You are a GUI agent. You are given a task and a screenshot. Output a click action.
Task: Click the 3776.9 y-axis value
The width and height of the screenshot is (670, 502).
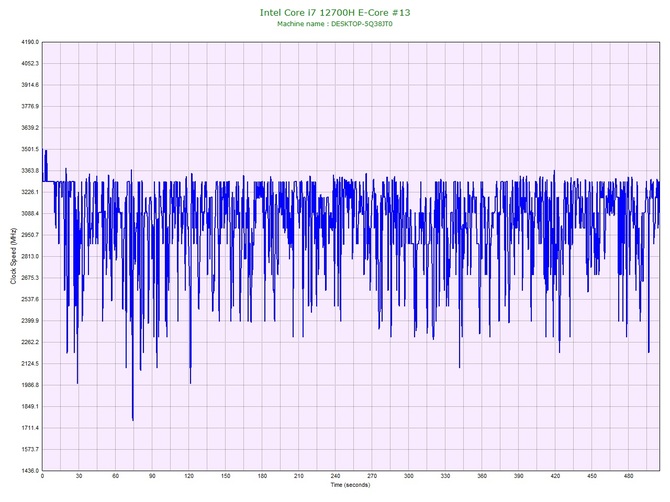(x=30, y=106)
